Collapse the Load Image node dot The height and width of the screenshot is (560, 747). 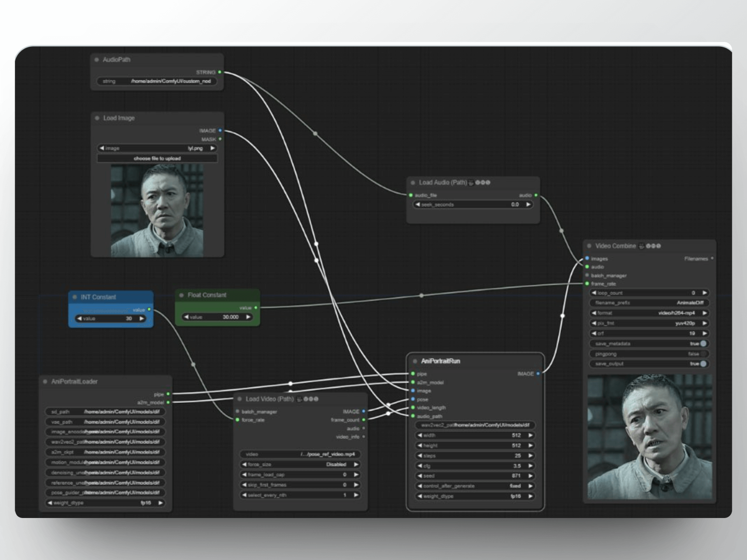pos(97,118)
